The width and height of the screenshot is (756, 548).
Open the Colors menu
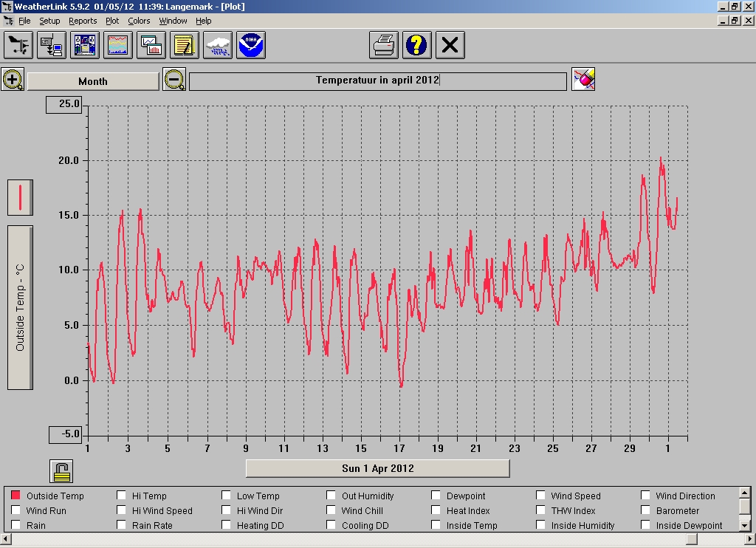139,21
